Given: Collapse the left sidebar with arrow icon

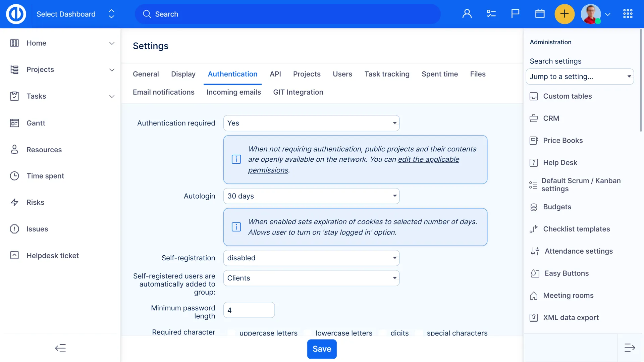Looking at the screenshot, I should coord(60,348).
